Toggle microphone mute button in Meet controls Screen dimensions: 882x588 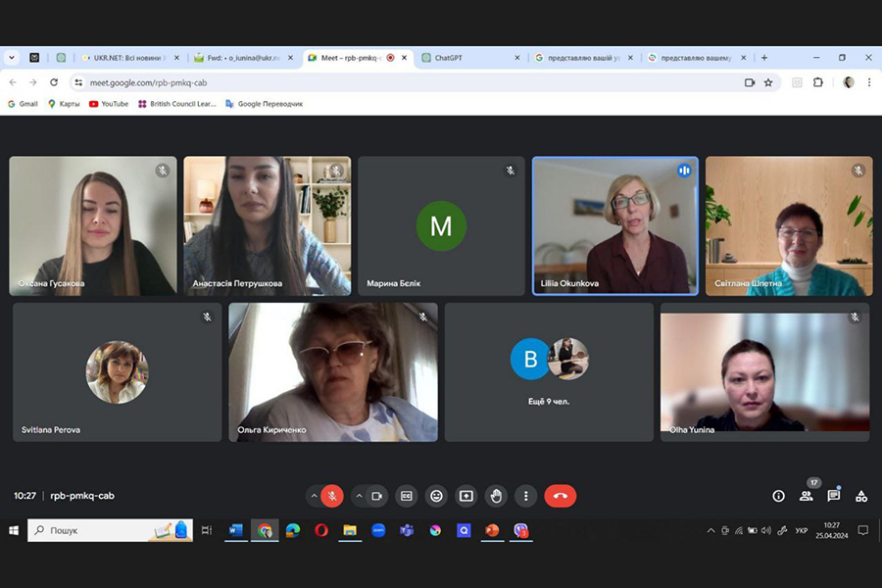click(x=332, y=496)
